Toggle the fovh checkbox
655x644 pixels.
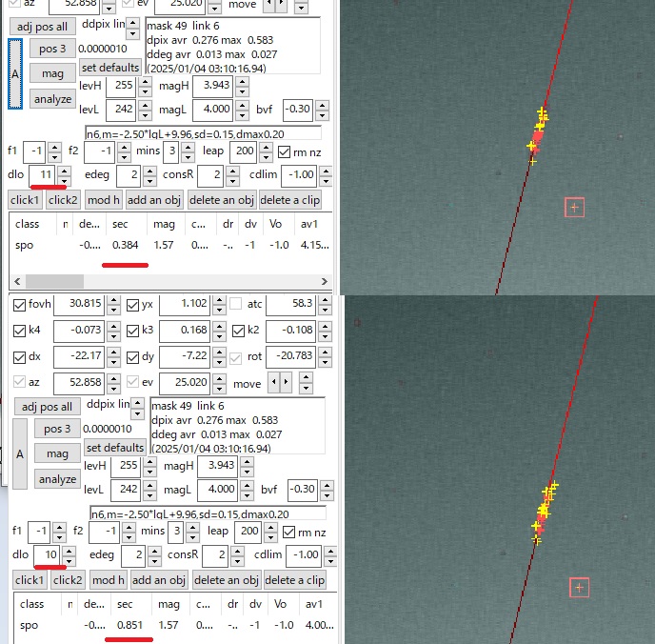pos(21,305)
